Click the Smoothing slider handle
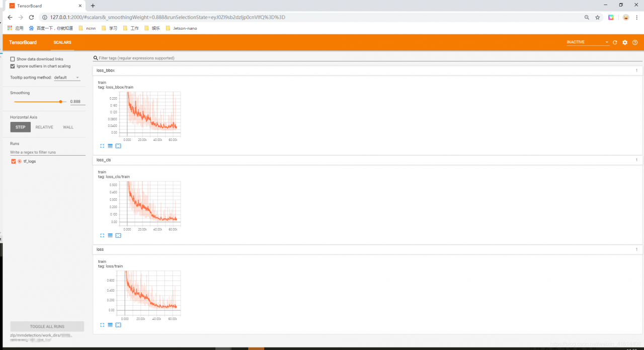Screen dimensions: 644x350 pos(60,101)
